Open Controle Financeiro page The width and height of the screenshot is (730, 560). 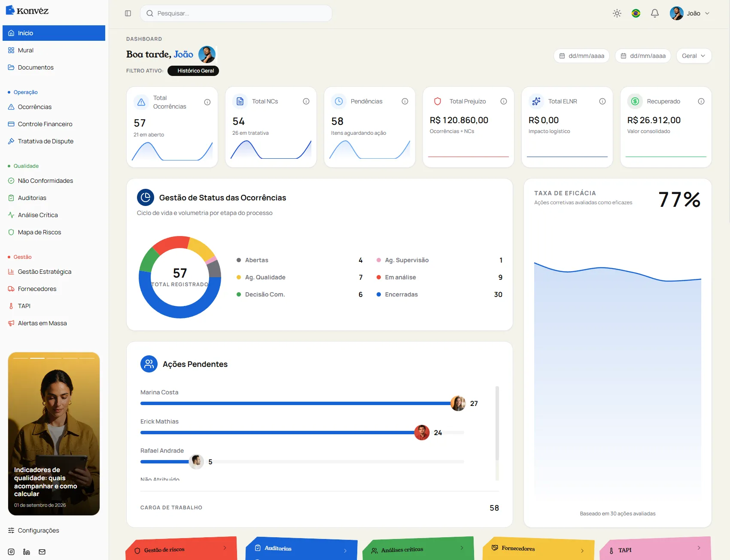coord(54,124)
